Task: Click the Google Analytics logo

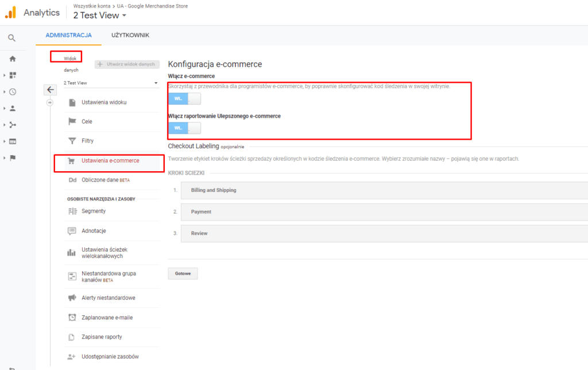Action: point(10,13)
